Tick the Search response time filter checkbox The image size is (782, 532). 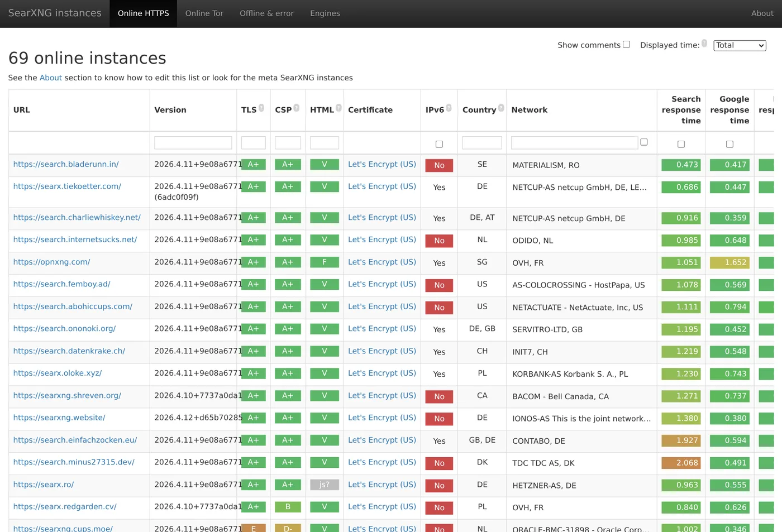click(681, 144)
